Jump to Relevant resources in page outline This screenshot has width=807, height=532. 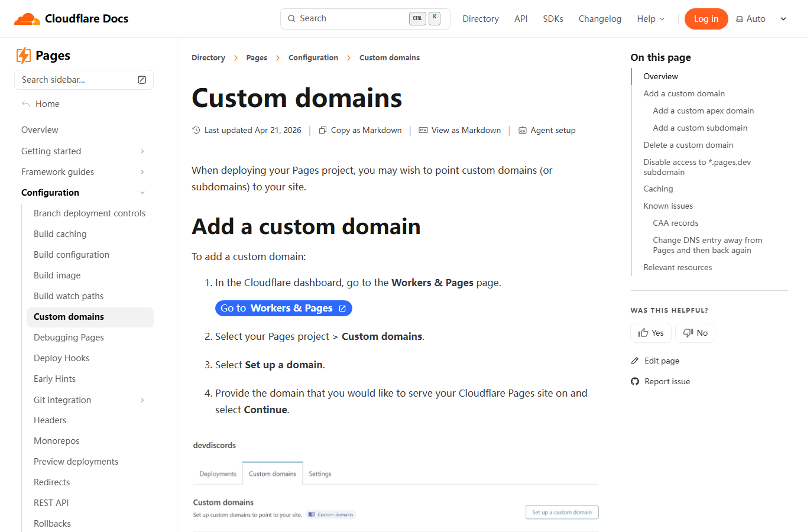click(x=678, y=267)
